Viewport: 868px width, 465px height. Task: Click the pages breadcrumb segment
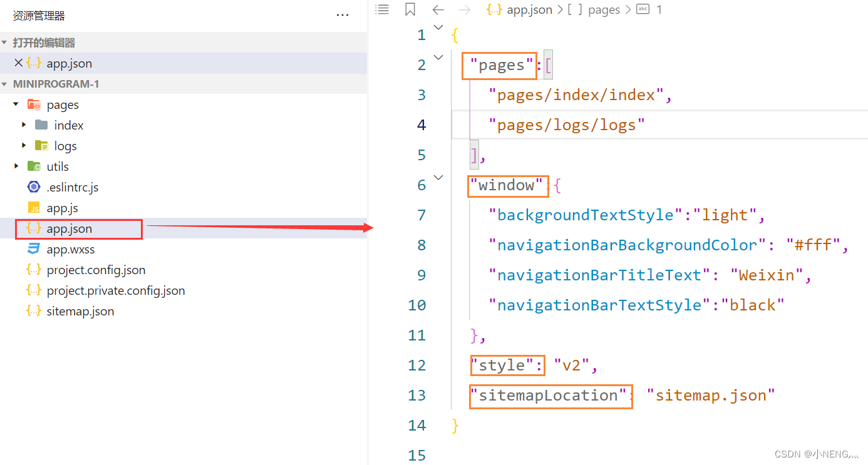click(604, 9)
